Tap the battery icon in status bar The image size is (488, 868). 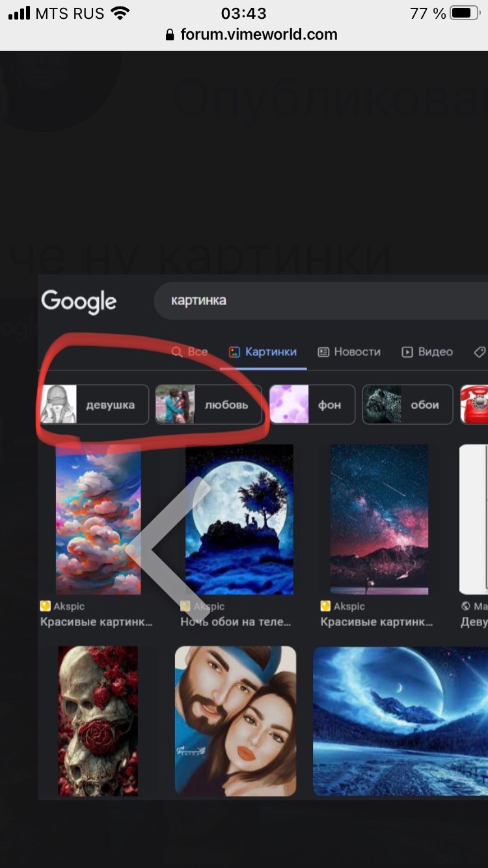pyautogui.click(x=465, y=13)
